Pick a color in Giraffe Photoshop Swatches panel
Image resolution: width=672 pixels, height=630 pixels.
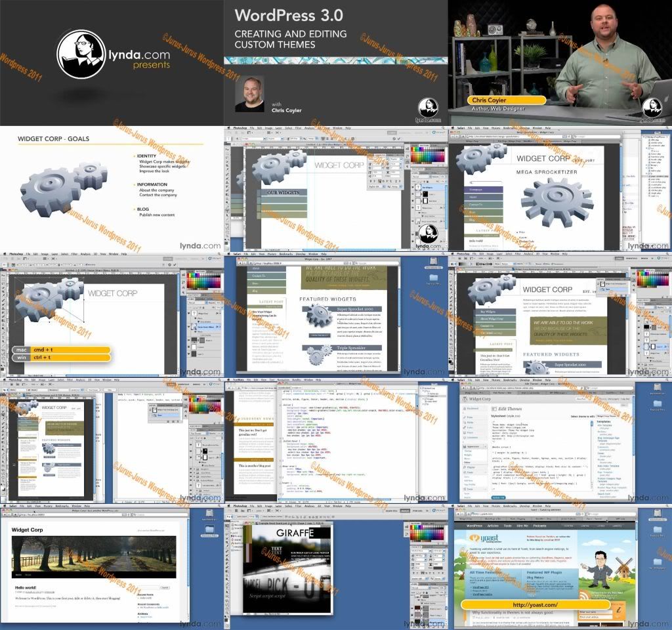pos(426,534)
